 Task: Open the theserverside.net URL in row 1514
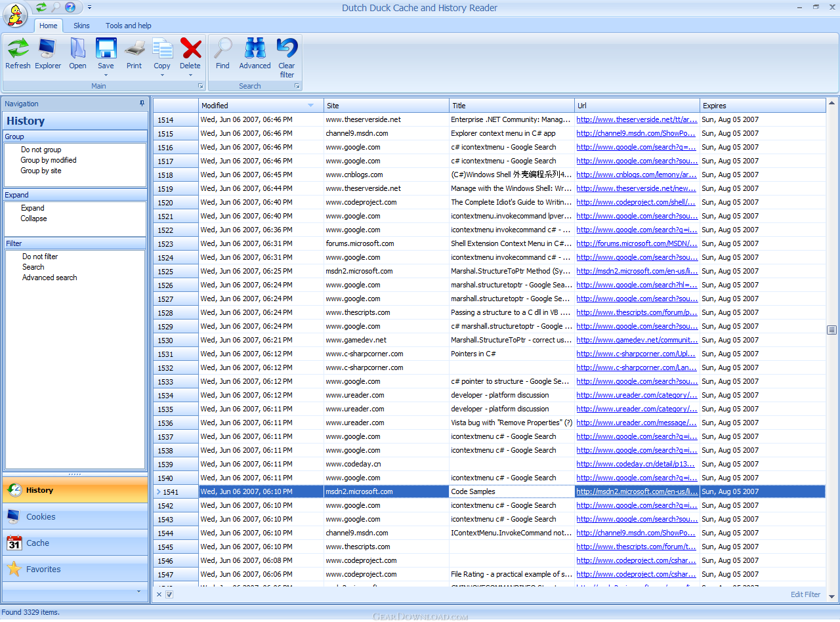[x=637, y=119]
